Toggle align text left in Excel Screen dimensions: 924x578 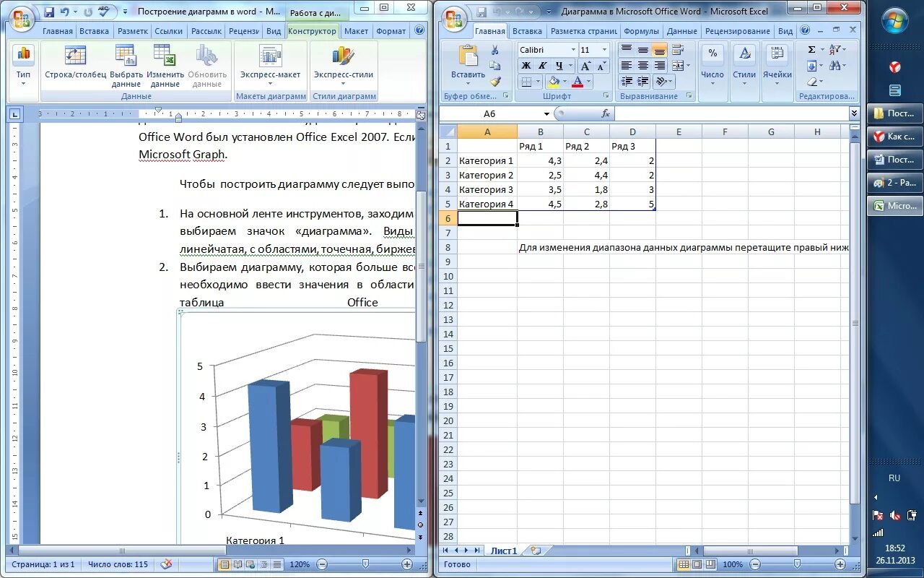pos(626,66)
